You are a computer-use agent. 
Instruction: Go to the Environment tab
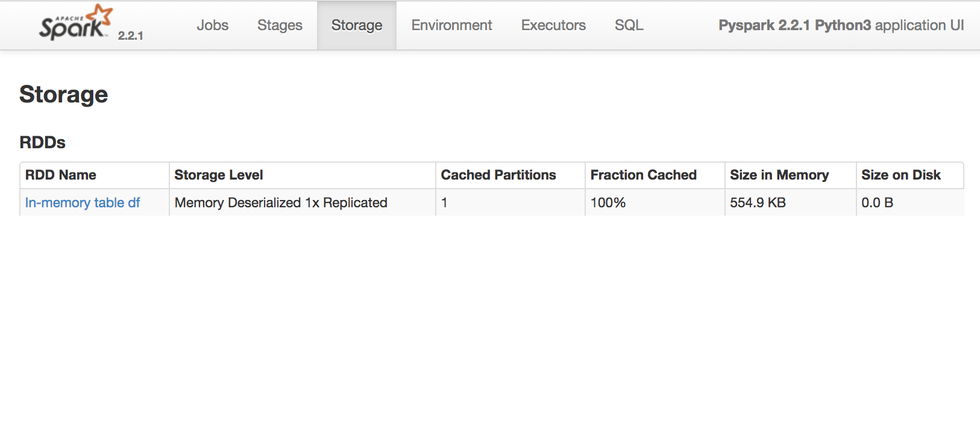(451, 25)
